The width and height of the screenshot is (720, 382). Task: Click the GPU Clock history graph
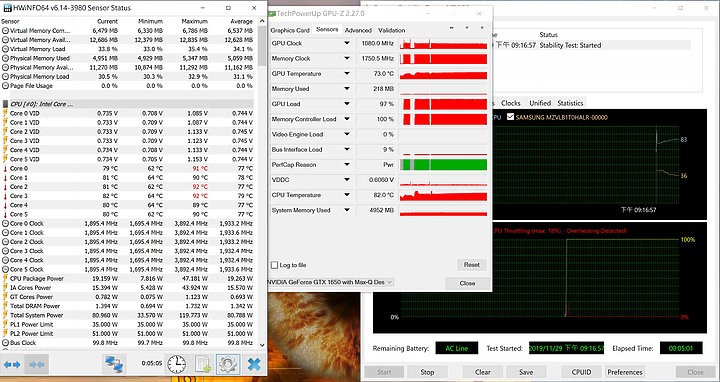click(443, 44)
